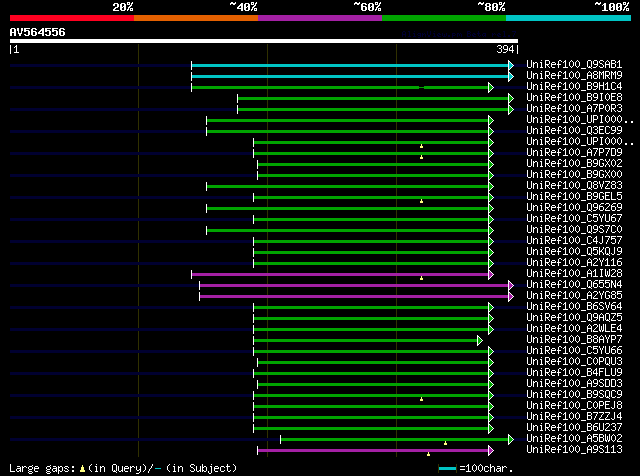Click the green ~80% legend segment
Image resolution: width=640 pixels, height=476 pixels.
[x=444, y=18]
